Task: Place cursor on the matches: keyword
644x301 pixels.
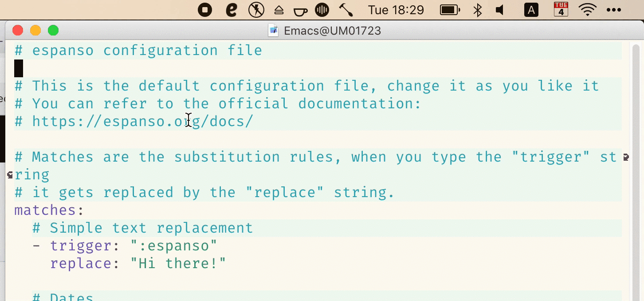Action: coord(47,210)
